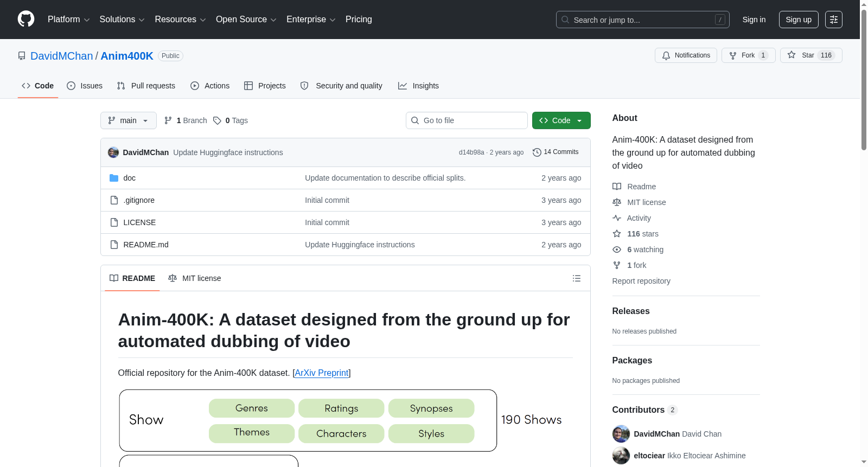Click the README.md file icon
Image resolution: width=868 pixels, height=467 pixels.
pyautogui.click(x=114, y=245)
